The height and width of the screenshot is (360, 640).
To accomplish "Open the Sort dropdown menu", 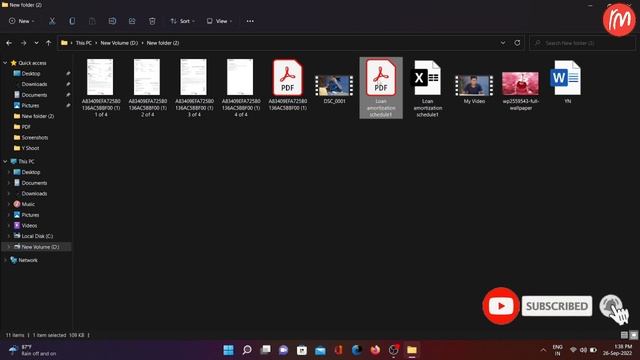I will click(x=182, y=21).
